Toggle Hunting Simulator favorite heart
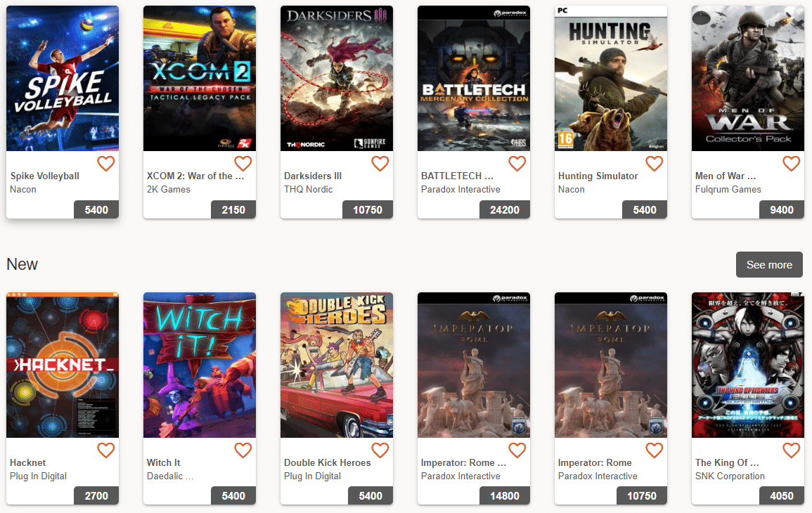This screenshot has width=812, height=513. click(654, 164)
